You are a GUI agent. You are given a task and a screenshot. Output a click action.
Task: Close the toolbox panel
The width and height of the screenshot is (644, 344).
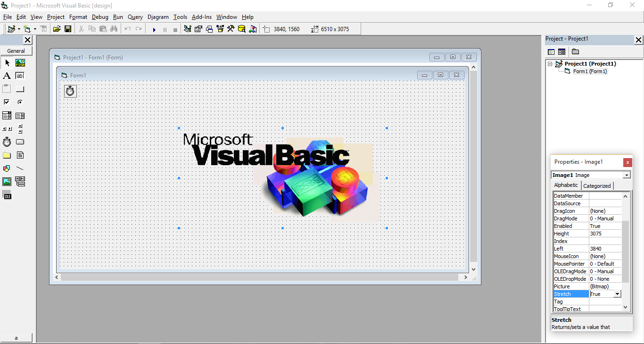coord(28,40)
